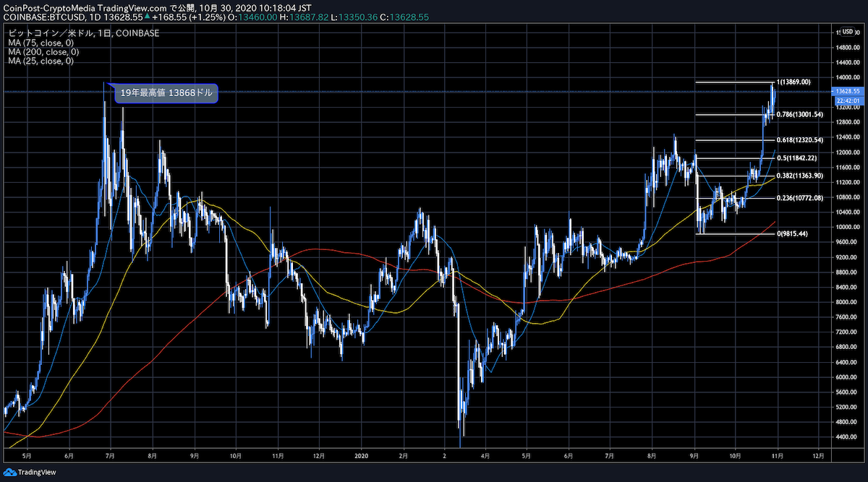Screen dimensions: 868x482
Task: Open the USD currency selector
Action: pos(847,32)
